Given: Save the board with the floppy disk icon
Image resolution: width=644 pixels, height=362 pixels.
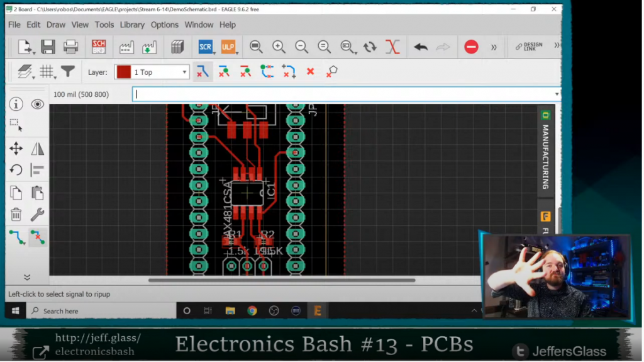Looking at the screenshot, I should (48, 47).
